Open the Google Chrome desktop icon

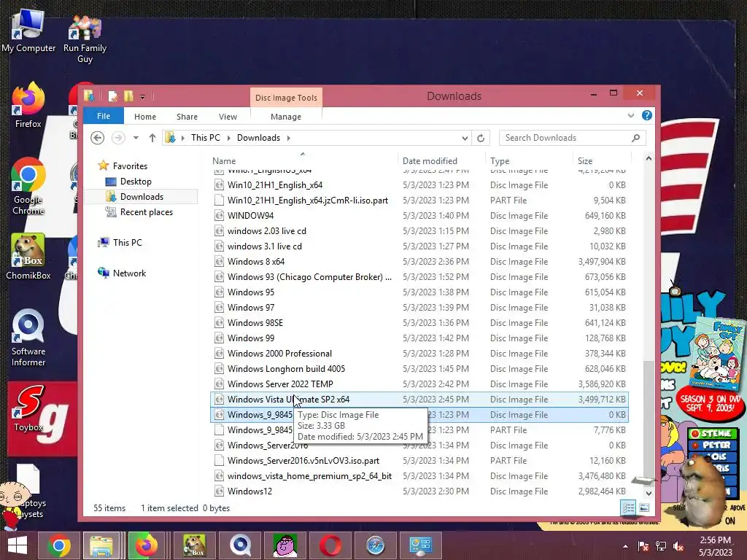coord(28,186)
